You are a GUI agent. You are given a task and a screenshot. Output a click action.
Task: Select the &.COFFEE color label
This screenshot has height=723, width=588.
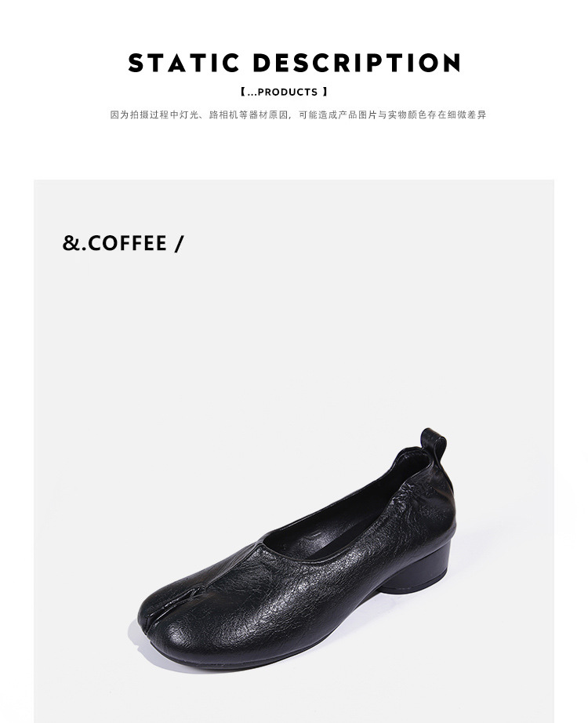pyautogui.click(x=122, y=243)
